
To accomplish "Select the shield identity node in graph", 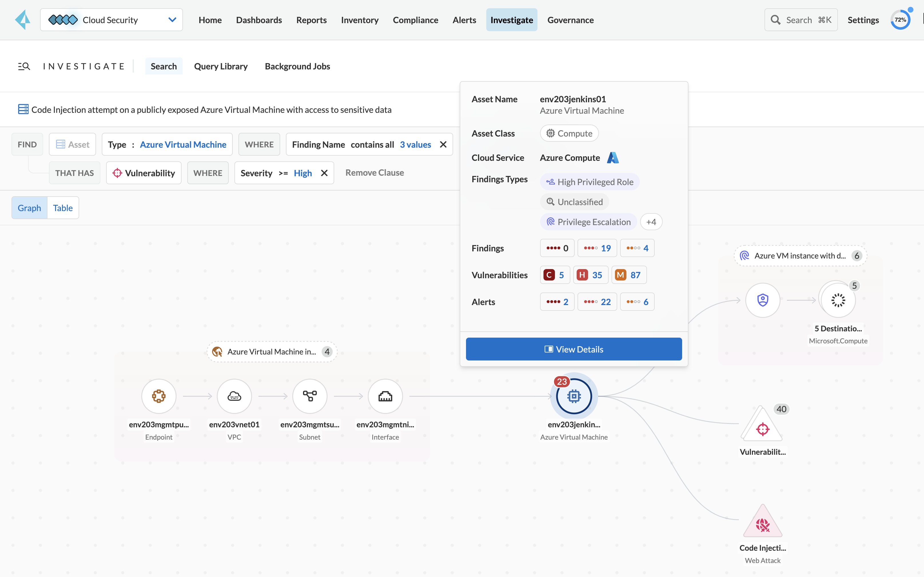I will point(762,300).
